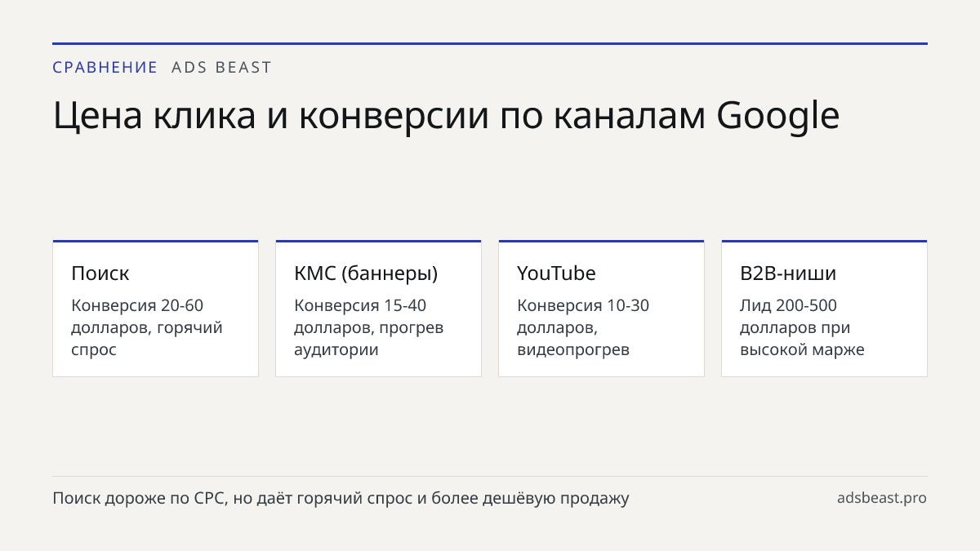Open the adsbeast.pro link
The height and width of the screenshot is (551, 980).
(882, 498)
